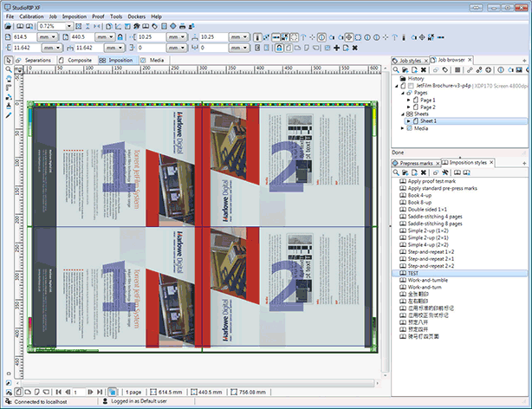Toggle the highlighted dashed square marks button

[295, 37]
